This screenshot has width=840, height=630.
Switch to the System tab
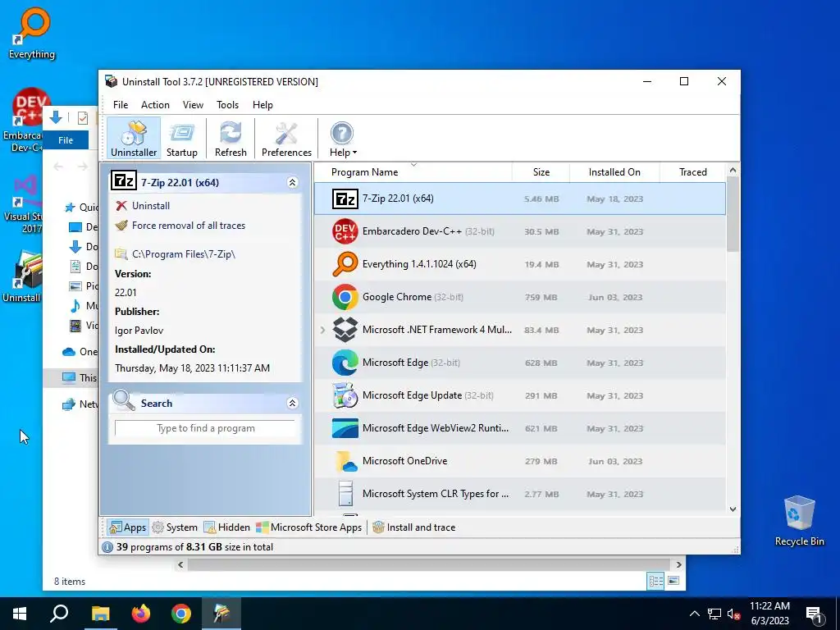click(x=175, y=527)
